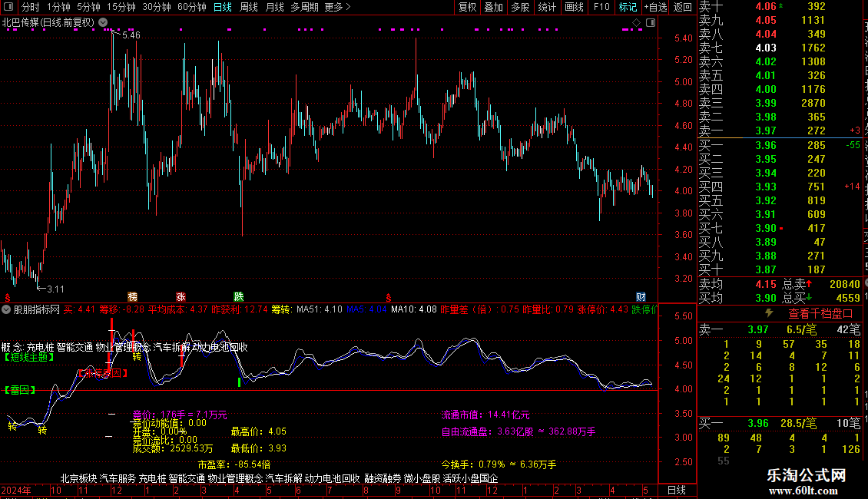Select the 卖十 order book row
The image size is (868, 499).
coord(780,7)
